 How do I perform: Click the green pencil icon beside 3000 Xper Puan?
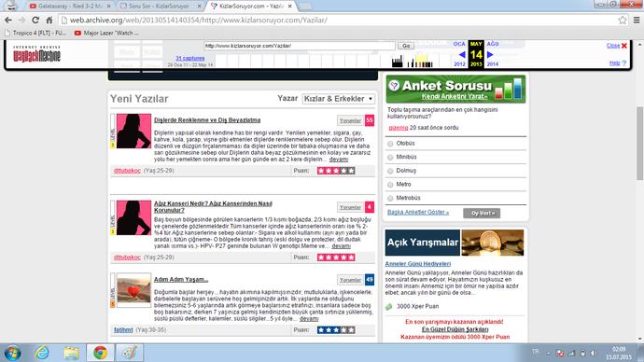(388, 307)
